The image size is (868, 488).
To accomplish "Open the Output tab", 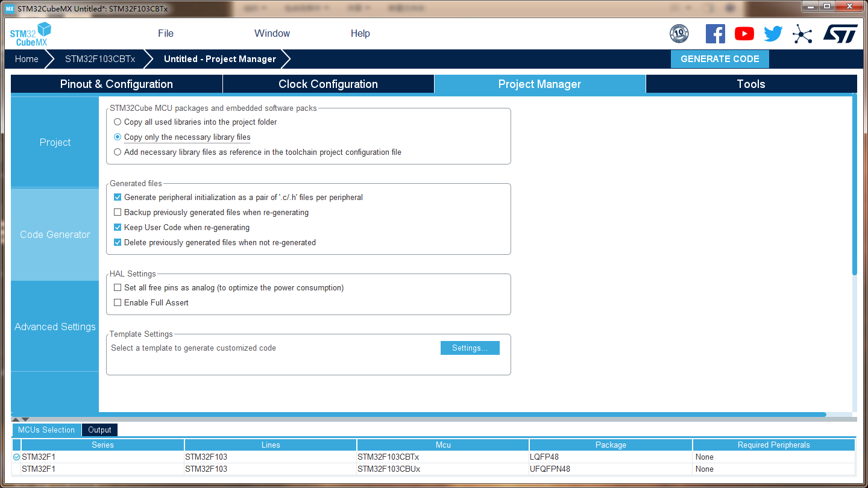I will click(99, 430).
